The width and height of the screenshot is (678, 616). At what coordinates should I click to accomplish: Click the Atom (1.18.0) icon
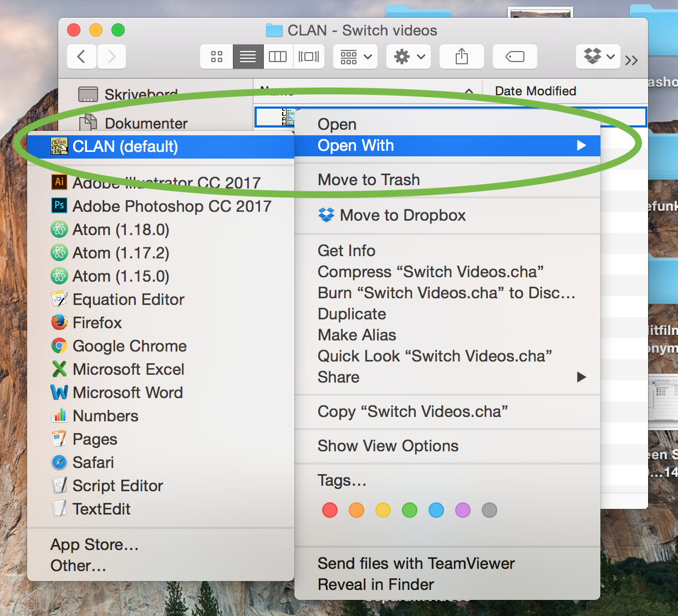tap(59, 229)
